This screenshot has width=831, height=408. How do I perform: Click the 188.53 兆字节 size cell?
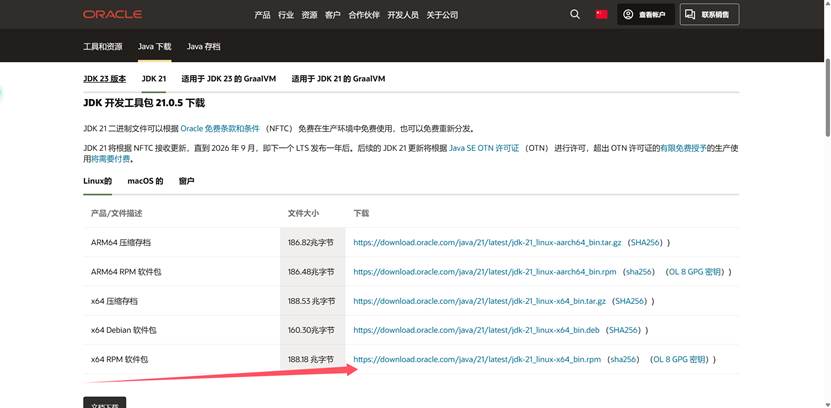[312, 301]
